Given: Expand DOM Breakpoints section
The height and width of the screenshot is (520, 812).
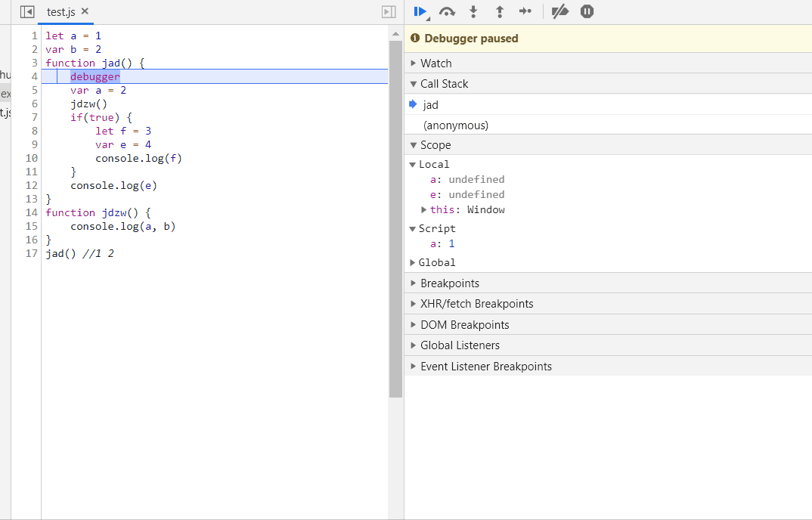Looking at the screenshot, I should pos(608,325).
